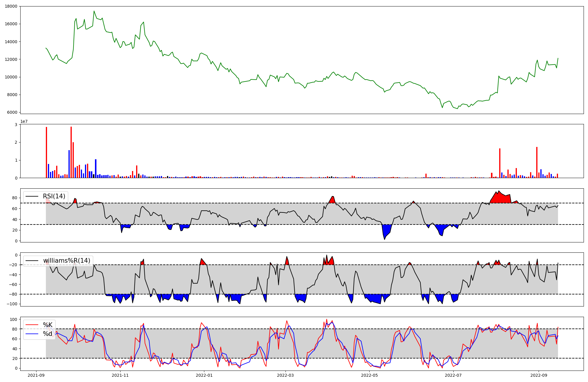
Task: Click the 2022-03 x-axis tick label
Action: [285, 375]
